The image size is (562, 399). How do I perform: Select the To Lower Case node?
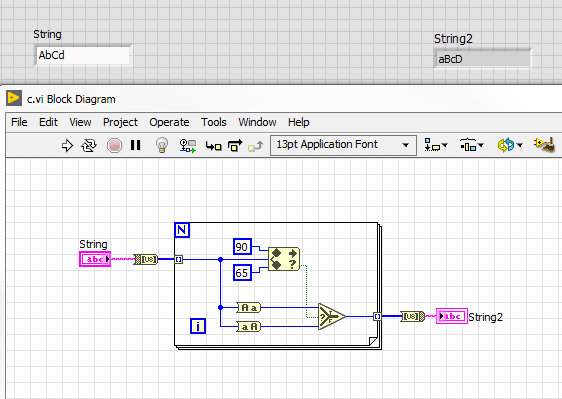pyautogui.click(x=249, y=307)
